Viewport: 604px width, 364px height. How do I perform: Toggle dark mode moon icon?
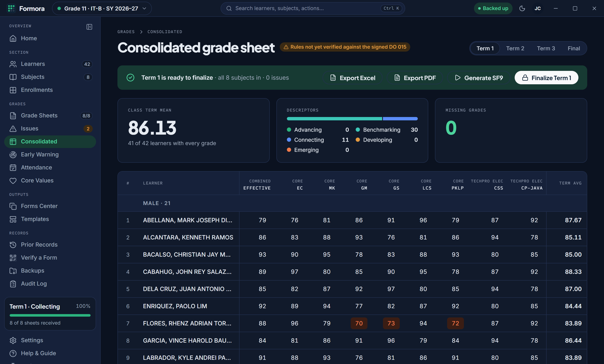(x=522, y=8)
